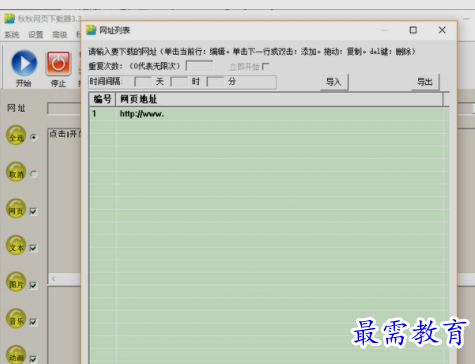Open the 设置 menu
The image size is (475, 364).
click(36, 35)
